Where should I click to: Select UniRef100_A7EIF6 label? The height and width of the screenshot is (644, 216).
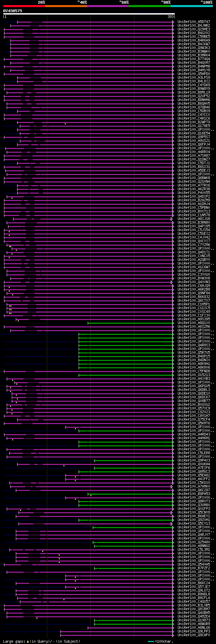(x=194, y=468)
